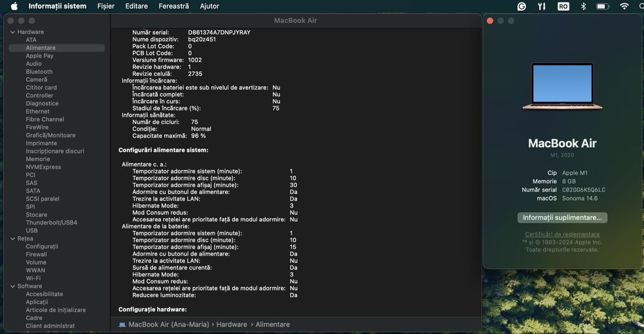Select Cameră in the sidebar
This screenshot has width=644, height=334.
(37, 79)
